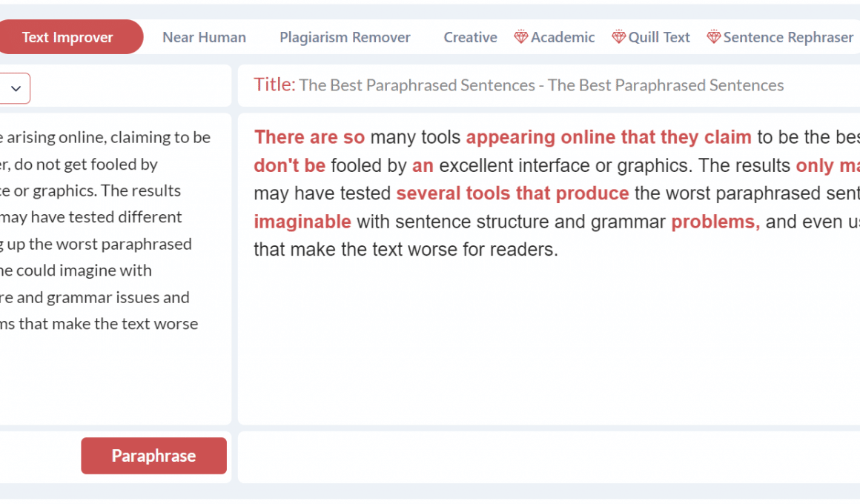Viewport: 860px width, 504px height.
Task: Click the diamond icon beside Quill Text
Action: (x=619, y=37)
